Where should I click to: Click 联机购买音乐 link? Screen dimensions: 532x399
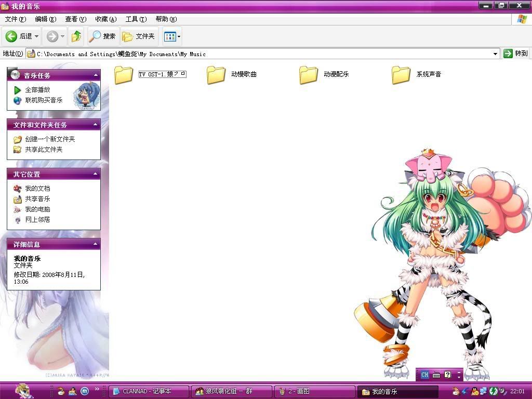[44, 100]
